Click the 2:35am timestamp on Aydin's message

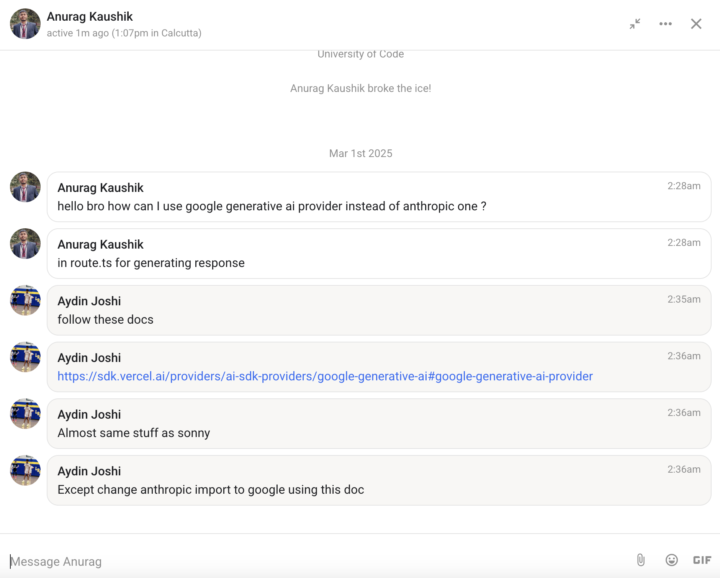[684, 299]
